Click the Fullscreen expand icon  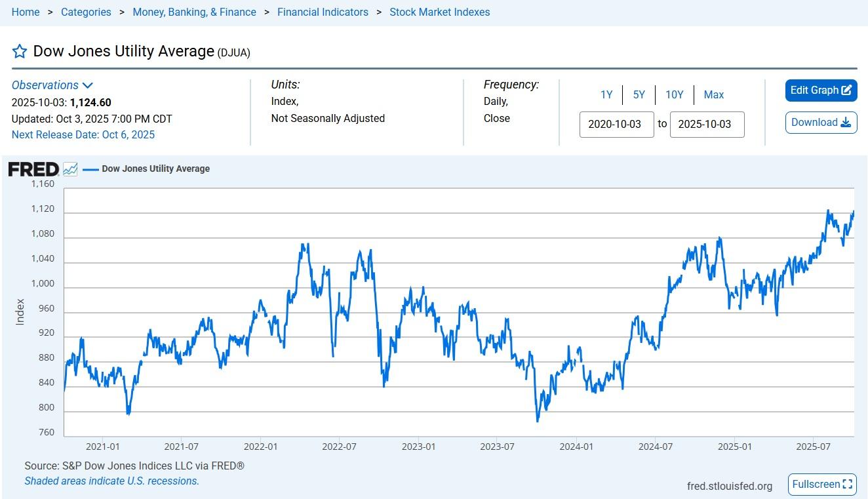pyautogui.click(x=848, y=485)
